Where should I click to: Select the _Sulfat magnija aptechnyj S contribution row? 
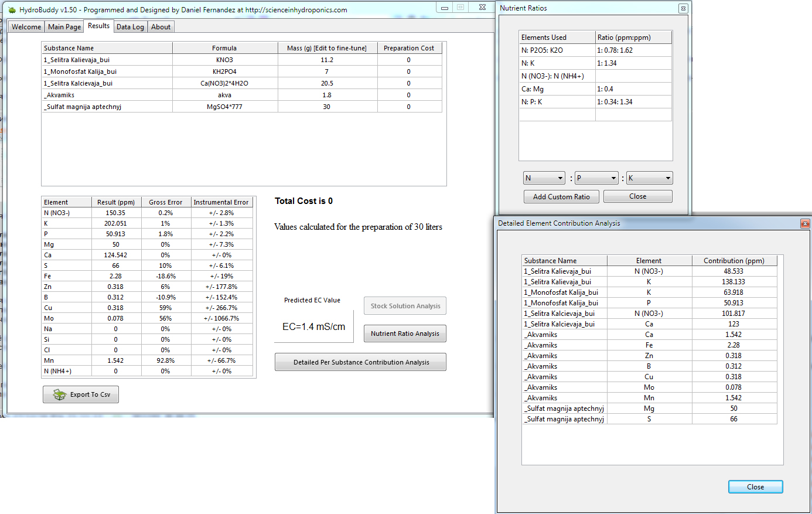point(650,419)
